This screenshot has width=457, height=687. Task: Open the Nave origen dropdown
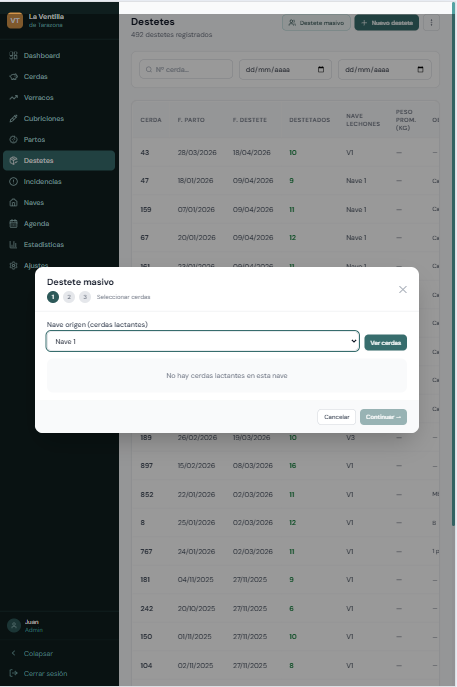pos(203,341)
